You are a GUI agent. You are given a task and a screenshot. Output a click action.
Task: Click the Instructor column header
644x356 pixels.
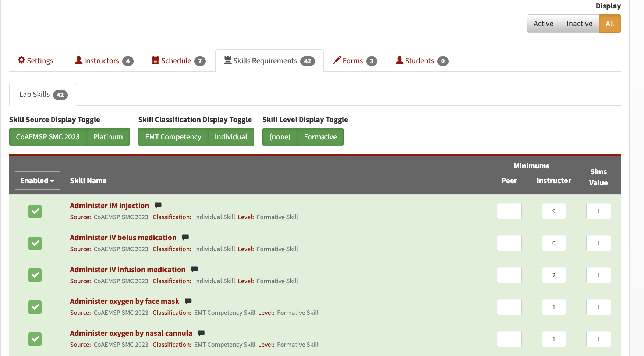(554, 181)
